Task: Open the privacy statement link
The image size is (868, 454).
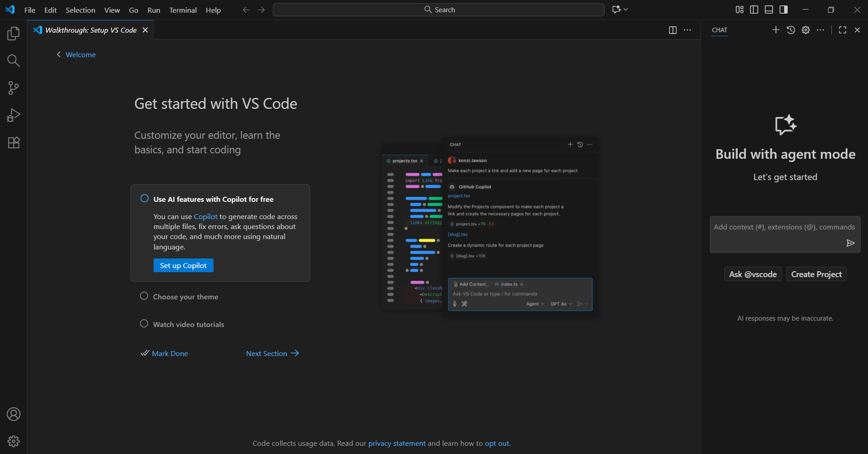Action: click(x=397, y=443)
